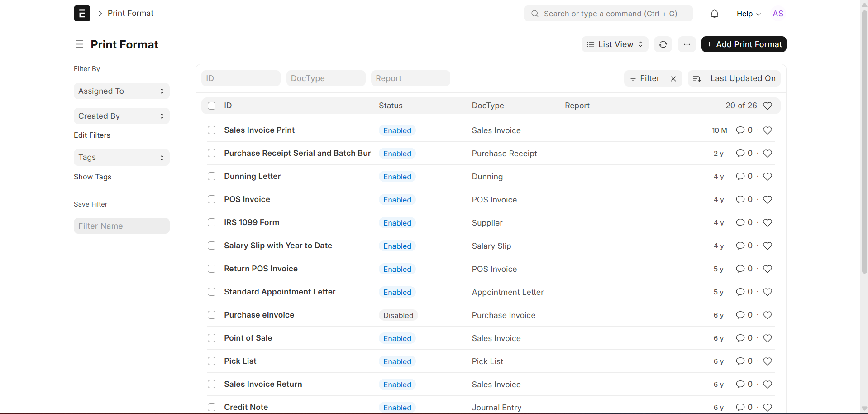
Task: Toggle the sort order direction icon
Action: tap(697, 78)
